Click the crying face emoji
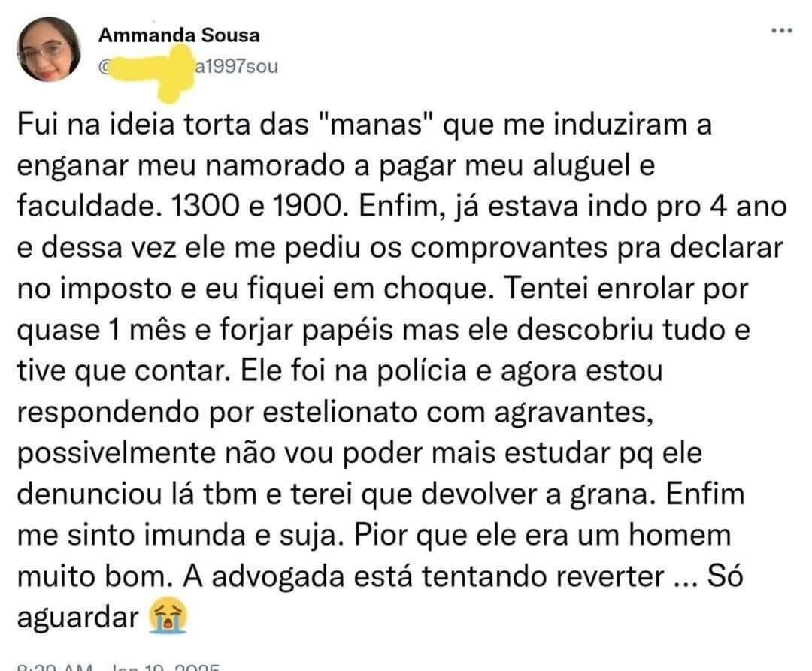 [x=167, y=615]
